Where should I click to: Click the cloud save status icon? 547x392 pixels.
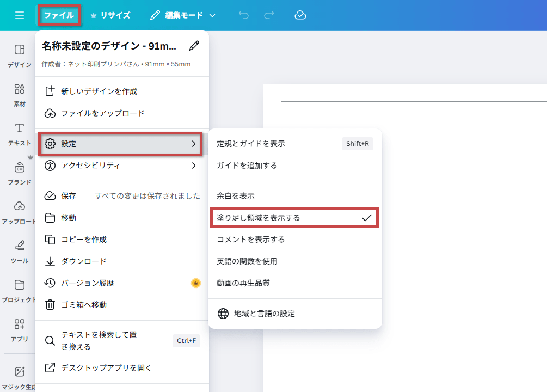(300, 15)
